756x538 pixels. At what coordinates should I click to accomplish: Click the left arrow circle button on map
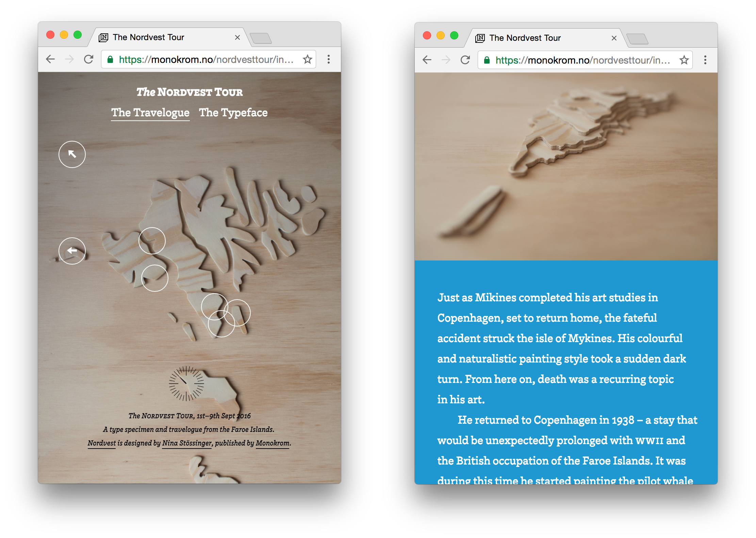[72, 251]
